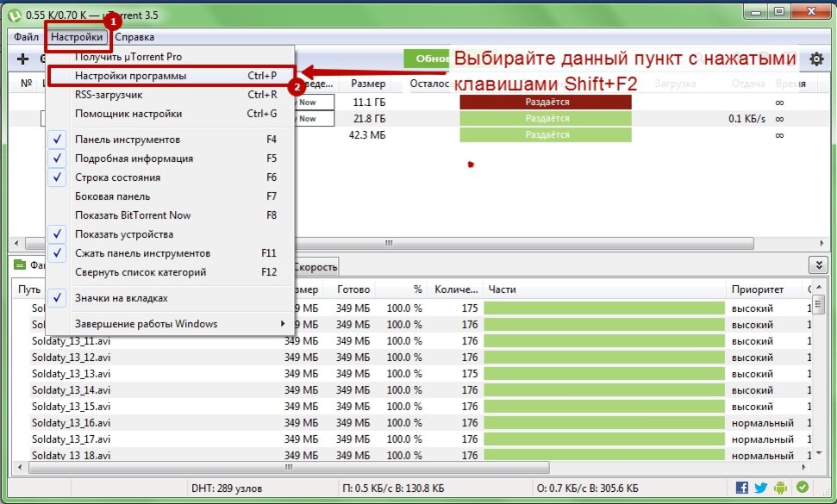Select file Soldaty_13_13.avi
Image resolution: width=837 pixels, height=504 pixels.
[71, 374]
